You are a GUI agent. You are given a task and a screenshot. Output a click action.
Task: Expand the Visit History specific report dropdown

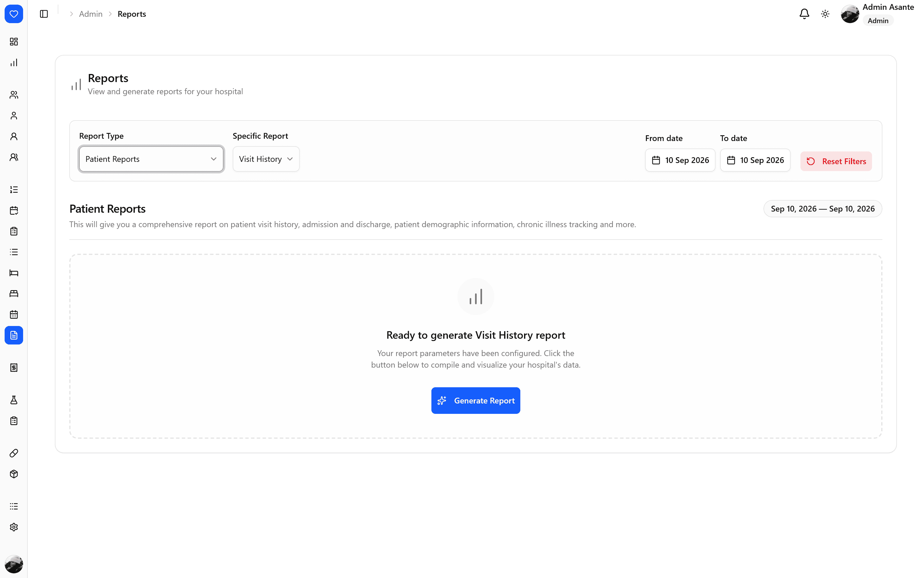click(x=266, y=159)
